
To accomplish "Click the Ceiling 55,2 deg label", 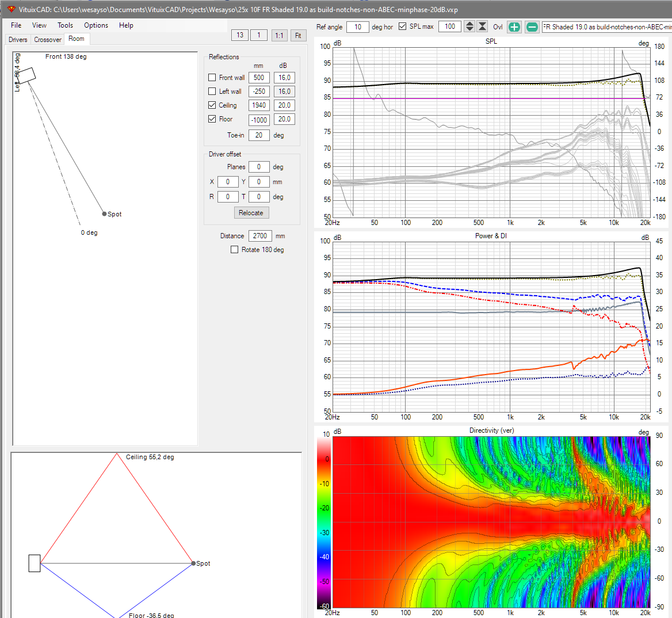I will 150,457.
